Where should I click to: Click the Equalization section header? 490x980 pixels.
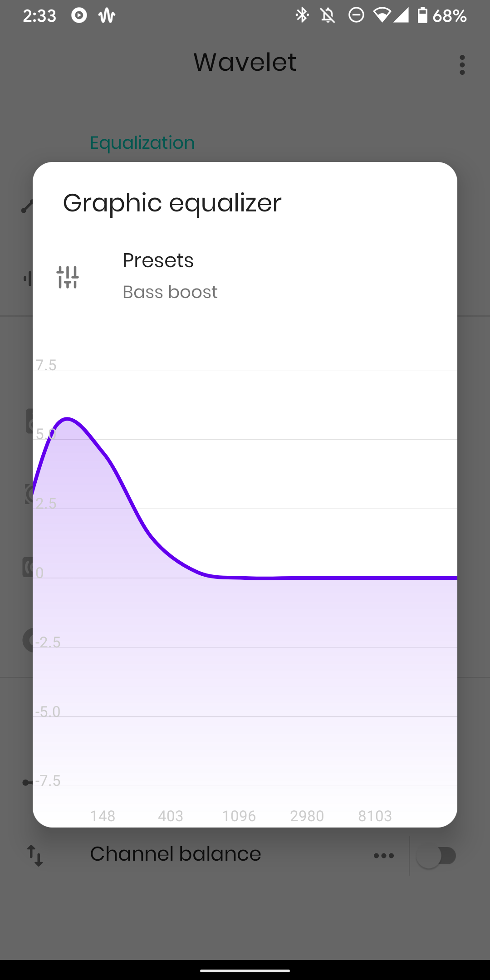point(142,143)
